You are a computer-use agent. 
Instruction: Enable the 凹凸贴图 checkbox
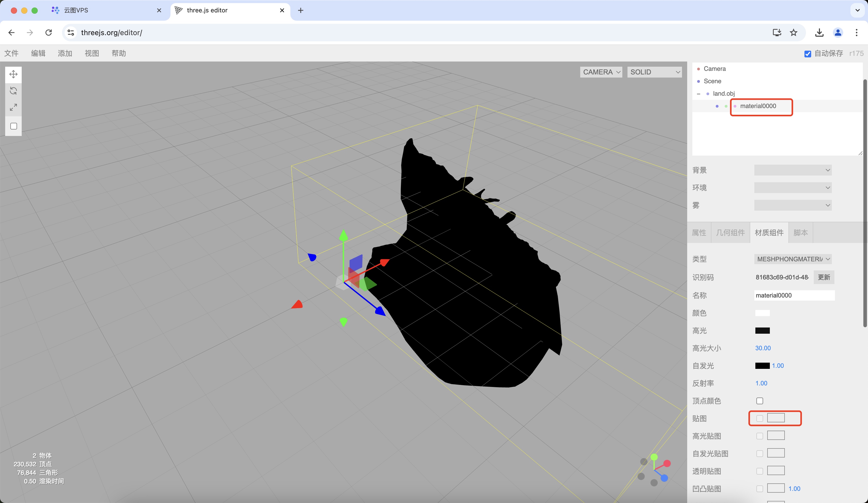(x=760, y=489)
